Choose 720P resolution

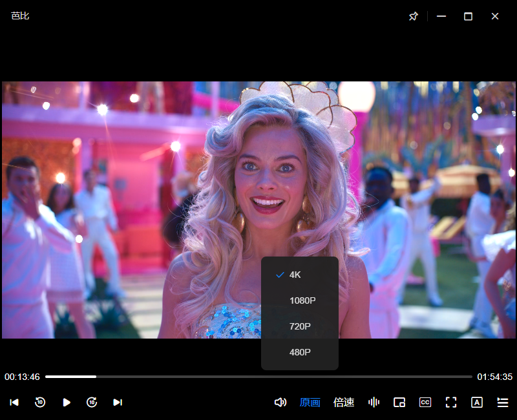click(x=299, y=326)
